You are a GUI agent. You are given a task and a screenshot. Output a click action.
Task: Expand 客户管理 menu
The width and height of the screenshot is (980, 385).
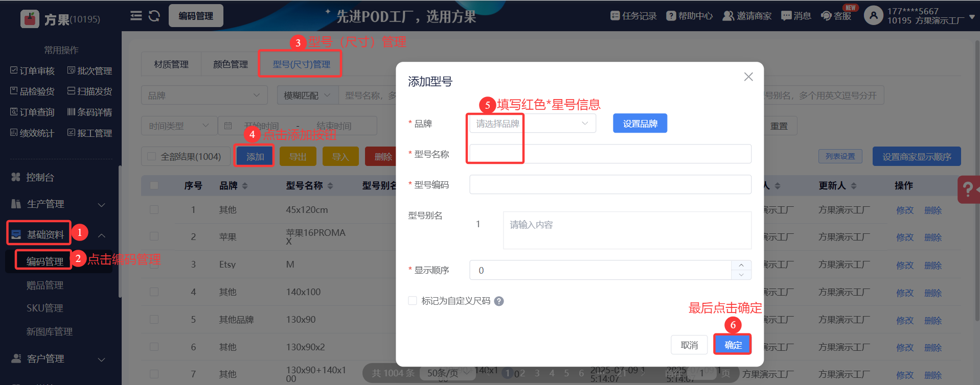[x=58, y=358]
